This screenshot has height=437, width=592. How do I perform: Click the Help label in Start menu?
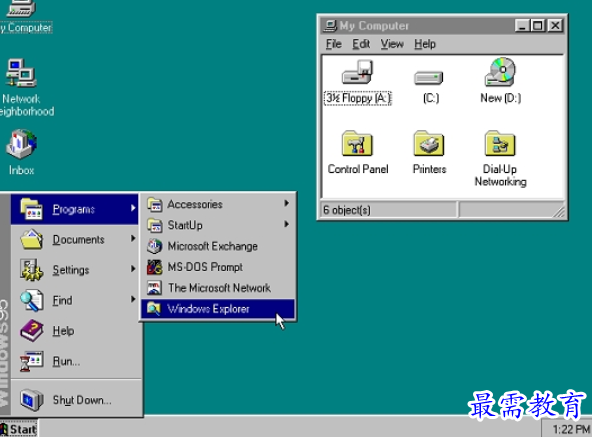coord(63,331)
